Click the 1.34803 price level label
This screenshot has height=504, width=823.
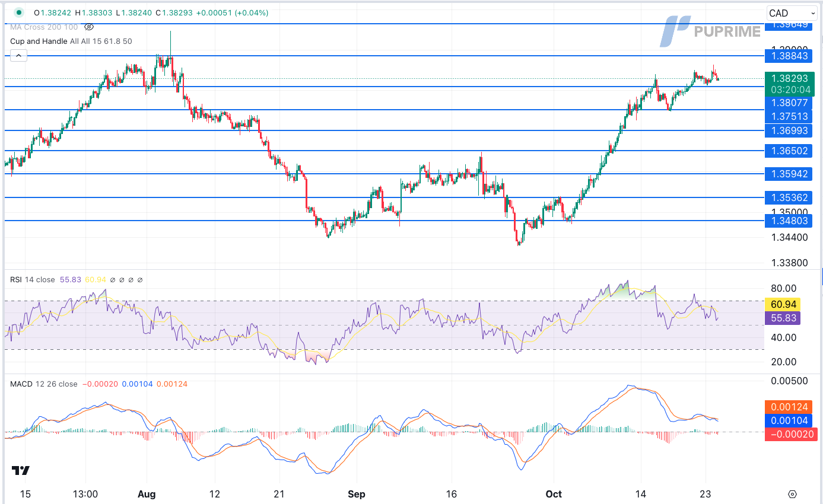pyautogui.click(x=788, y=221)
